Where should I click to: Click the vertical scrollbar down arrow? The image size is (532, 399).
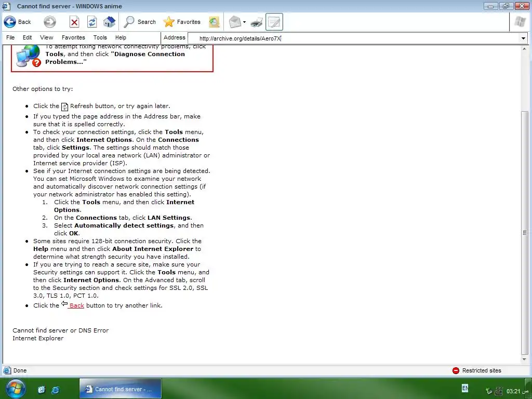(x=525, y=360)
